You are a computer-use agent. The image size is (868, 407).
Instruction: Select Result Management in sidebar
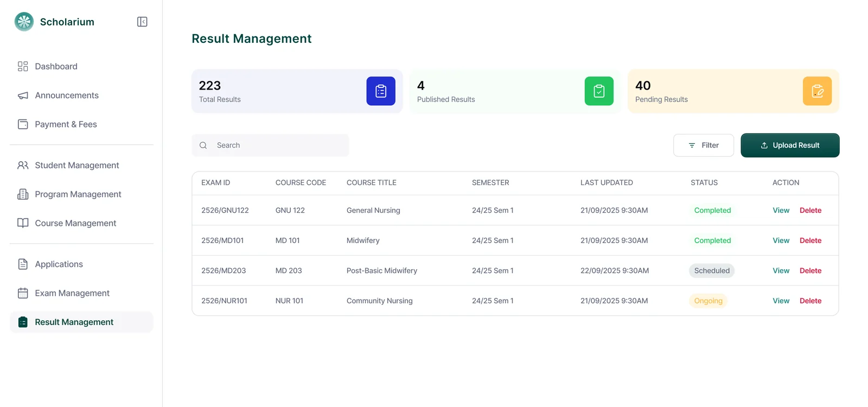(81, 322)
